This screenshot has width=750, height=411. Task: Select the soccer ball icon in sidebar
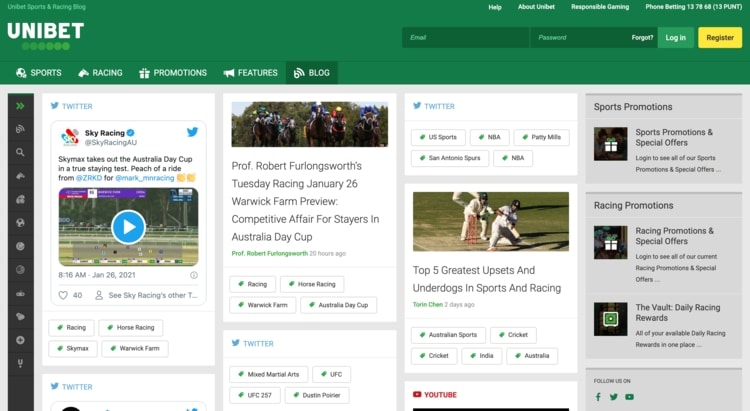tap(20, 223)
